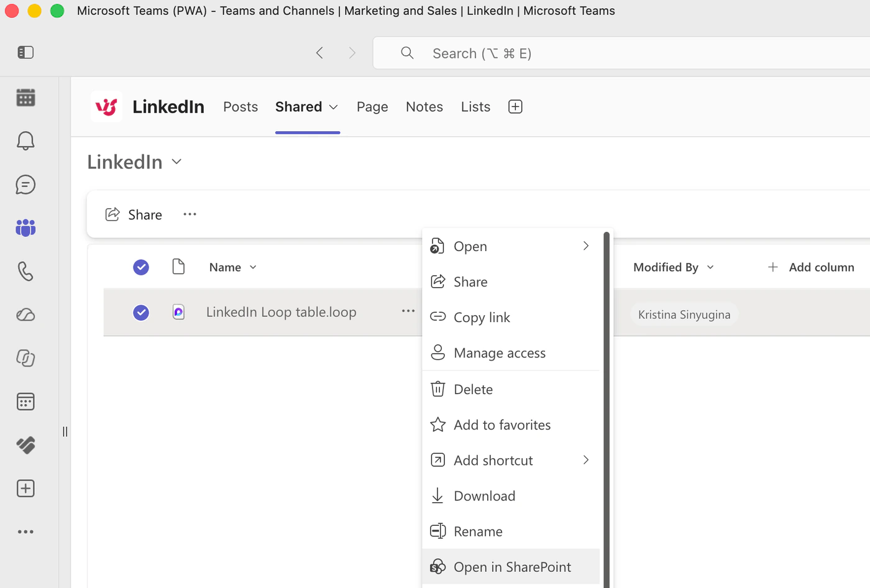Click the Add apps plus icon in sidebar
This screenshot has height=588, width=870.
pos(25,489)
